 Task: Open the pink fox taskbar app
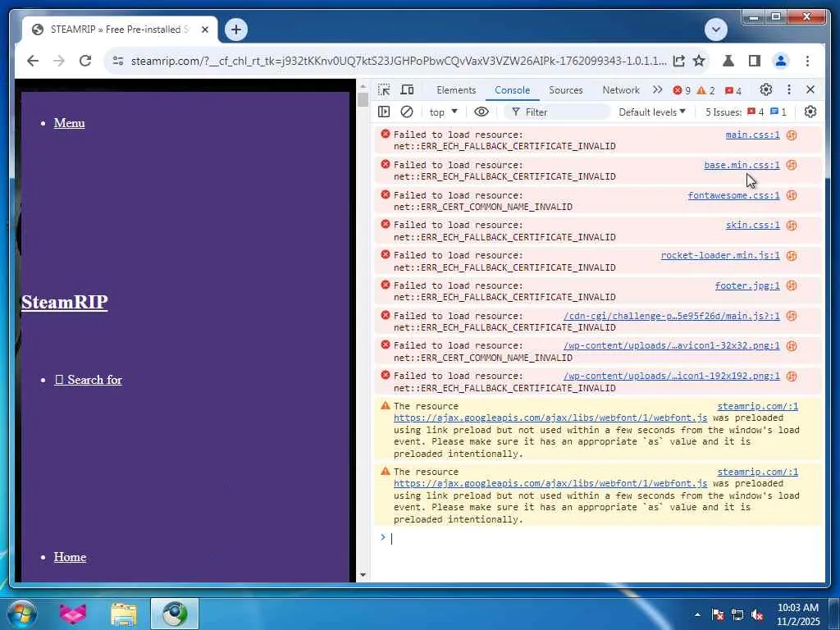[x=73, y=614]
